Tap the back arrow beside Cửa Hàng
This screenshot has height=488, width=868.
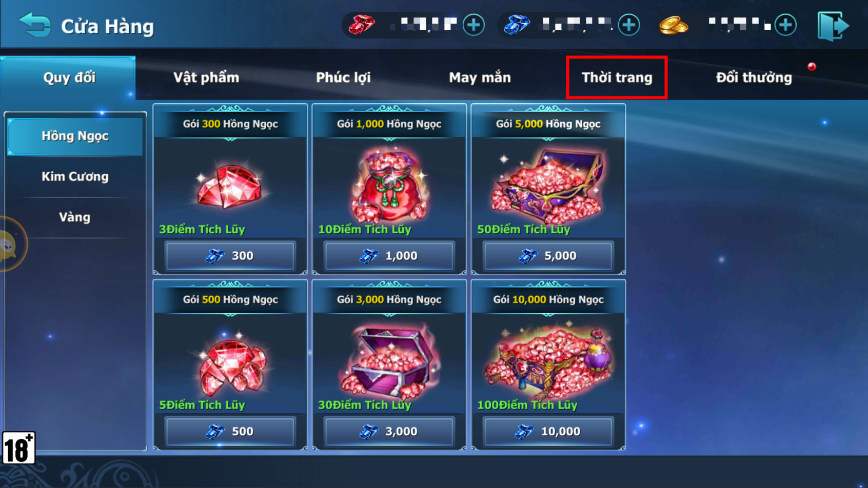[34, 25]
